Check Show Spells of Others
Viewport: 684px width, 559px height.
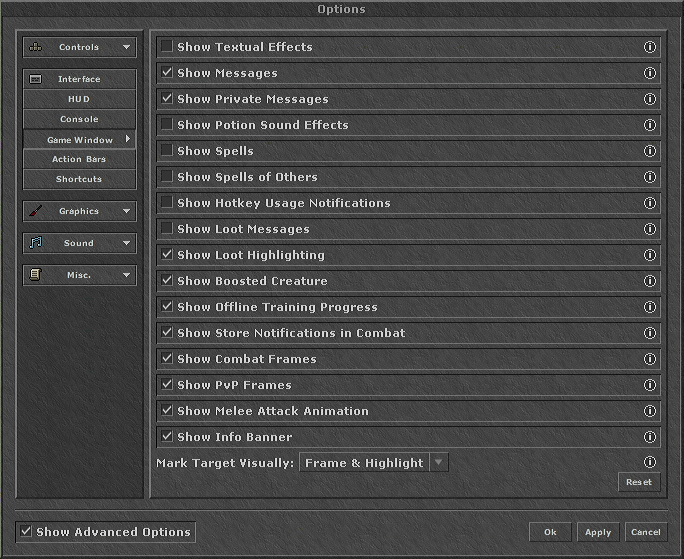(x=167, y=176)
